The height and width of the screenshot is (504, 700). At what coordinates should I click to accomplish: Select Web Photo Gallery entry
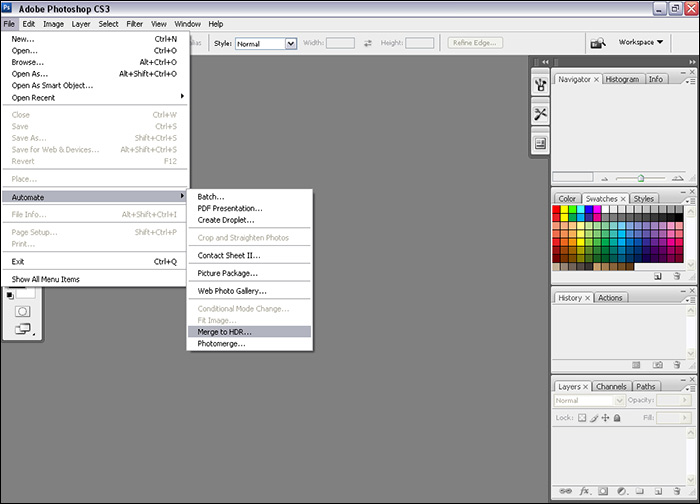pos(249,291)
